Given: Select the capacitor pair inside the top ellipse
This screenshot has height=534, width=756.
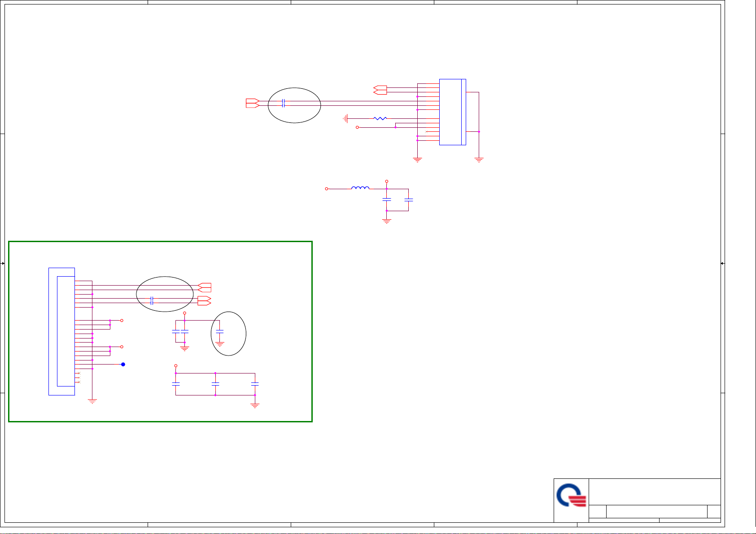Looking at the screenshot, I should click(283, 104).
